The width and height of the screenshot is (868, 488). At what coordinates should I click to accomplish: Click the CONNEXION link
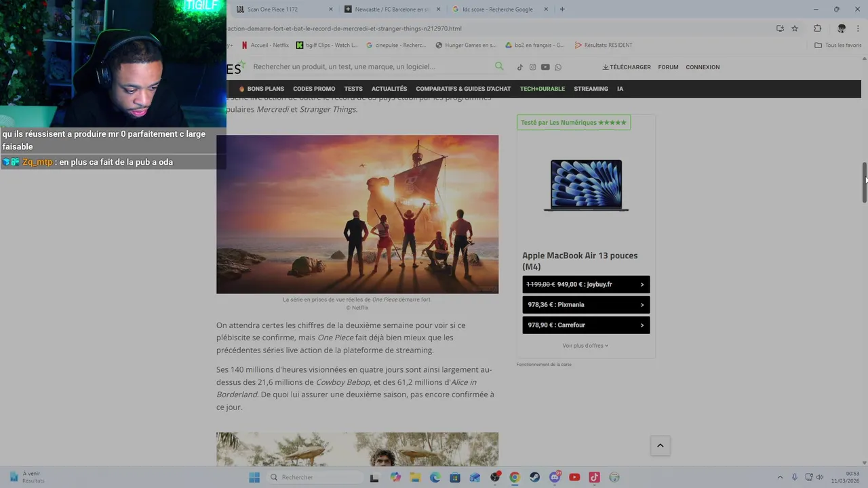(703, 67)
